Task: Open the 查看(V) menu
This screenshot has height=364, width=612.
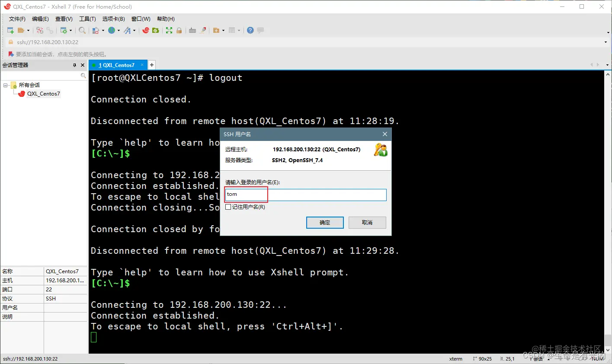Action: coord(64,19)
